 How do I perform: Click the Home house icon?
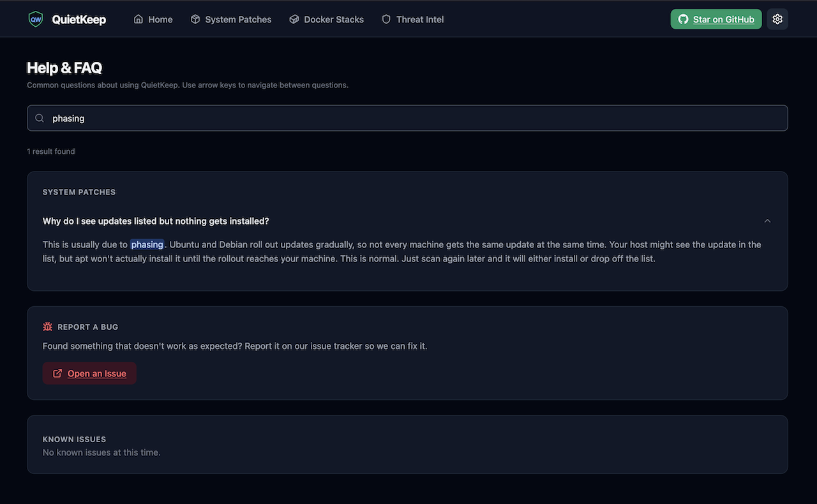(x=139, y=19)
